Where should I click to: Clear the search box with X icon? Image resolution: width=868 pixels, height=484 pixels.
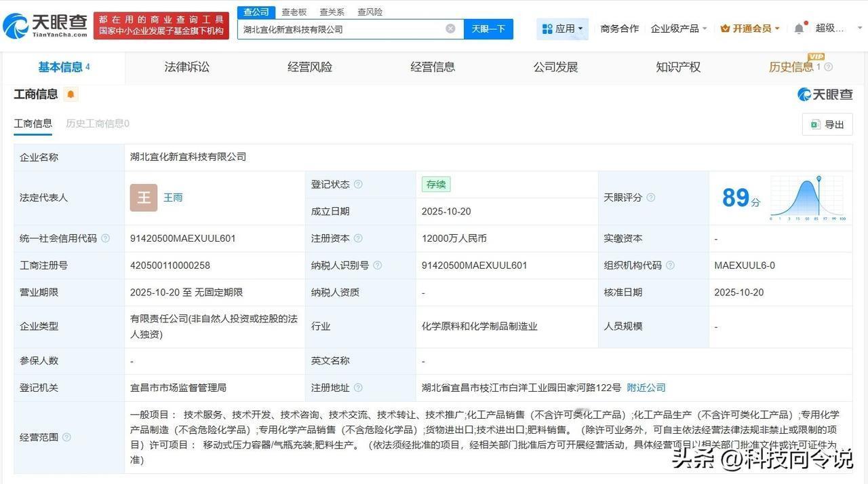(x=450, y=29)
